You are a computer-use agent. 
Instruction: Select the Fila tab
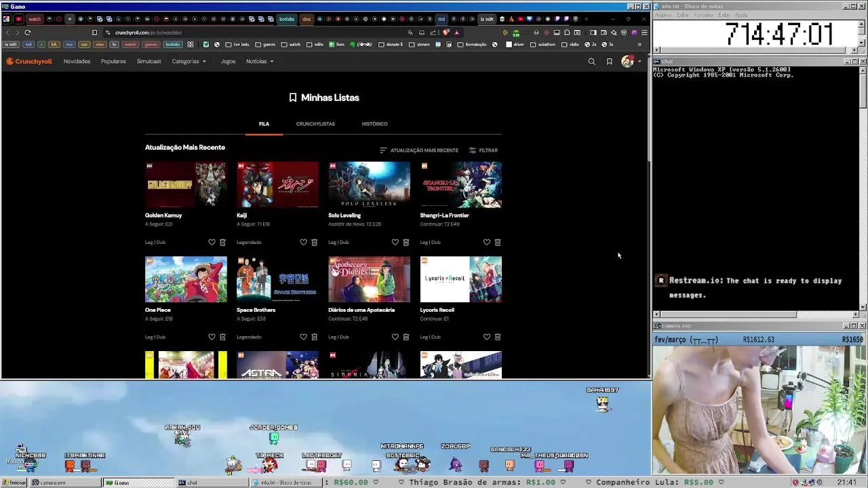264,124
